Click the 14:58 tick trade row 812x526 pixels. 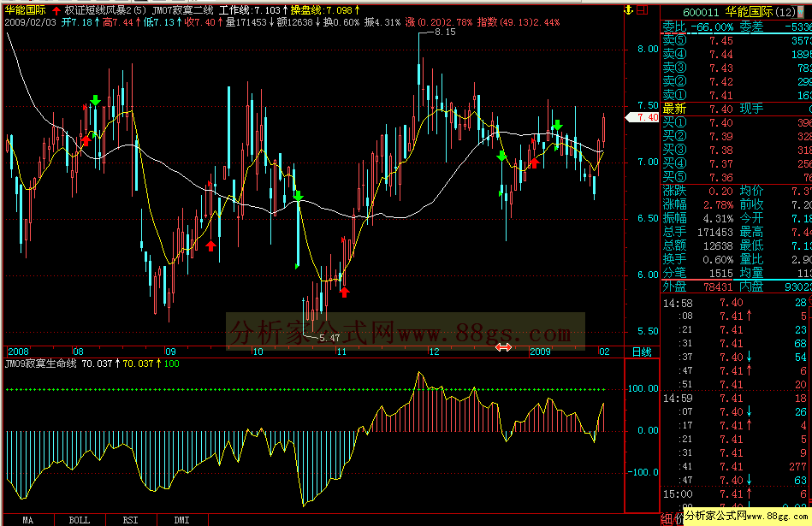(737, 303)
